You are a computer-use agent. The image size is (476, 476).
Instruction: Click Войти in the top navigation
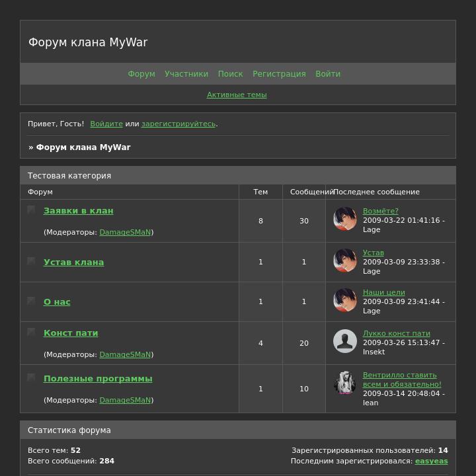coord(328,74)
